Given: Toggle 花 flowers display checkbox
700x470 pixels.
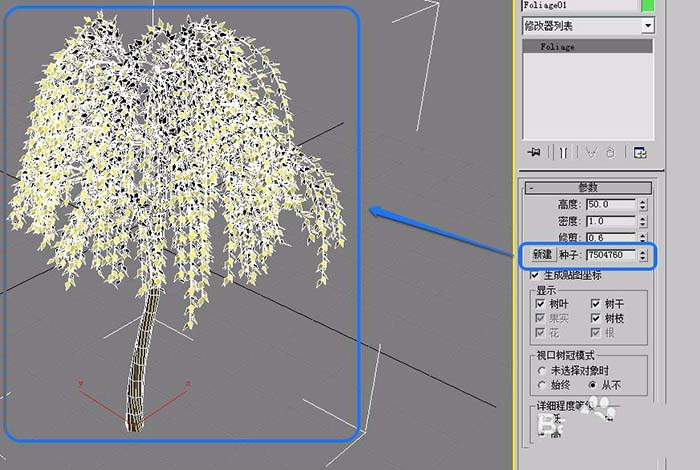Looking at the screenshot, I should 540,333.
